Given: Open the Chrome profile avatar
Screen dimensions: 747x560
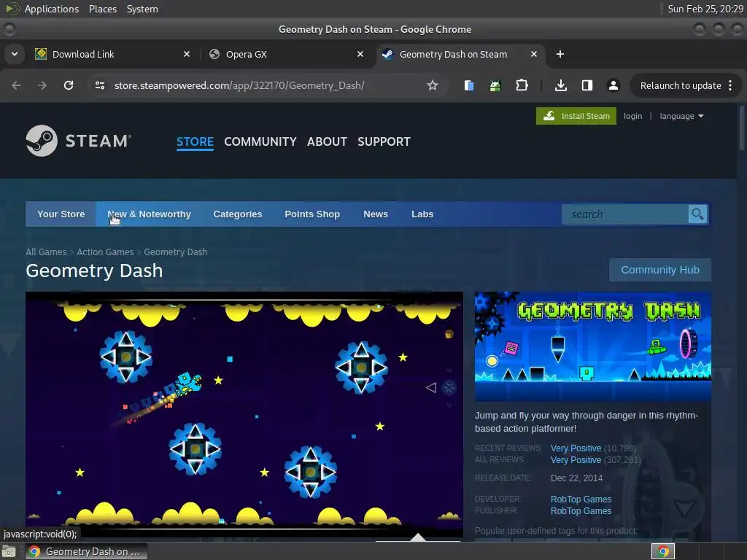Looking at the screenshot, I should pos(613,85).
